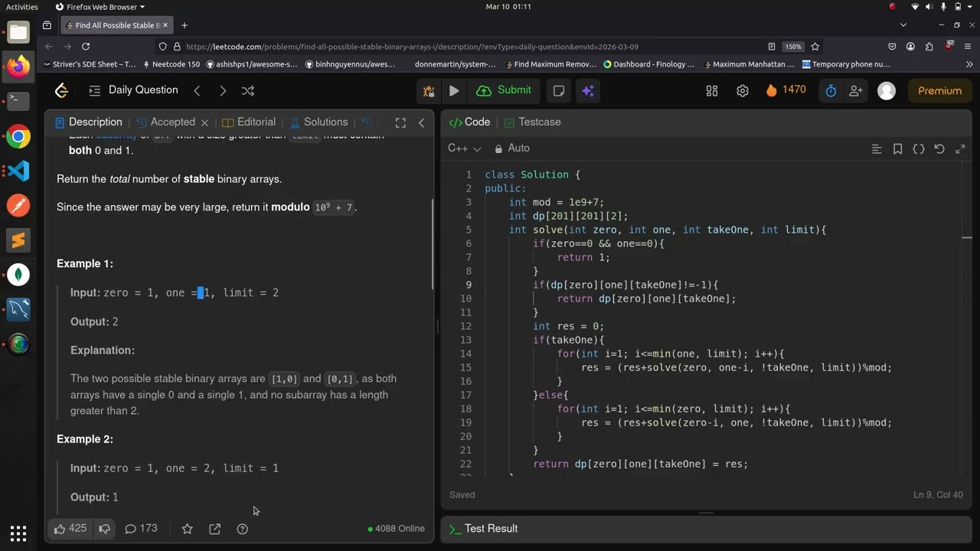Open LeetCode settings gear
980x551 pixels.
[743, 90]
